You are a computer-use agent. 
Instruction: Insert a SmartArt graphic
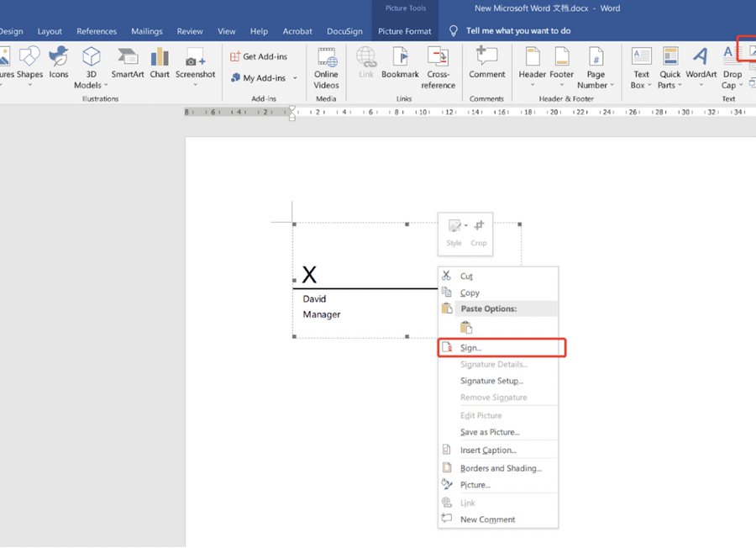tap(128, 67)
